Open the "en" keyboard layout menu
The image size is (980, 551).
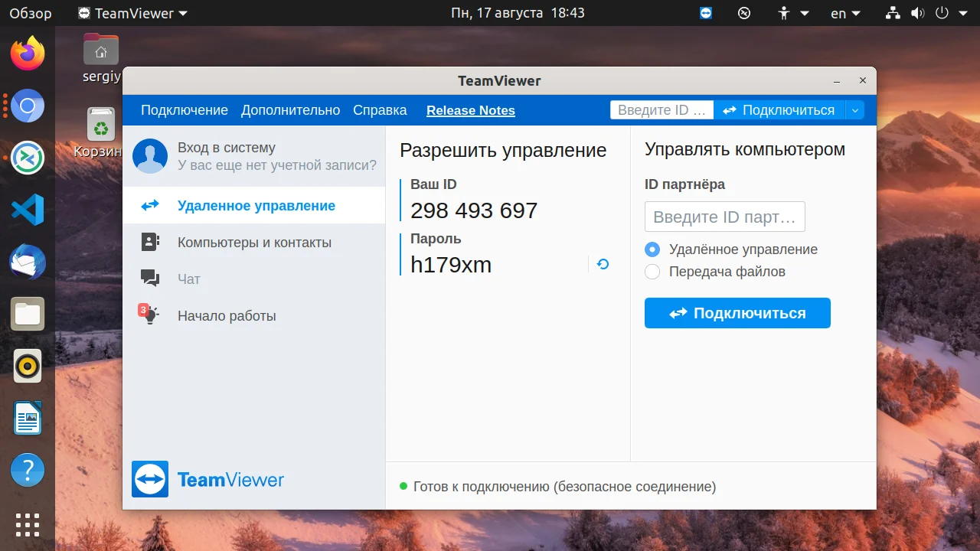(x=845, y=13)
